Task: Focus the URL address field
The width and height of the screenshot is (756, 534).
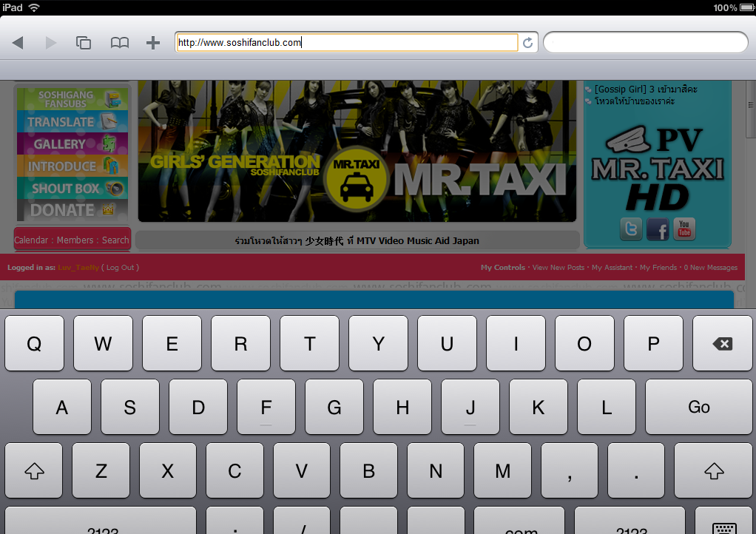Action: pyautogui.click(x=347, y=42)
